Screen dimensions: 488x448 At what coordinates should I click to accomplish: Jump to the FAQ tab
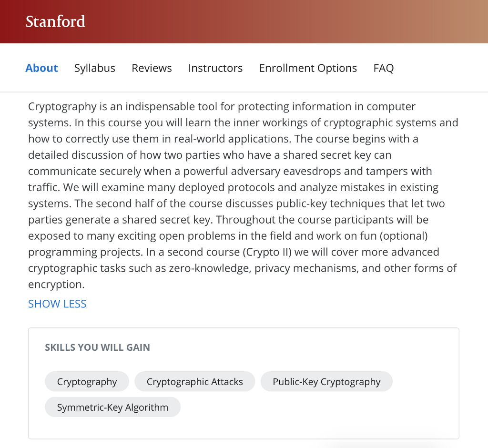click(384, 68)
